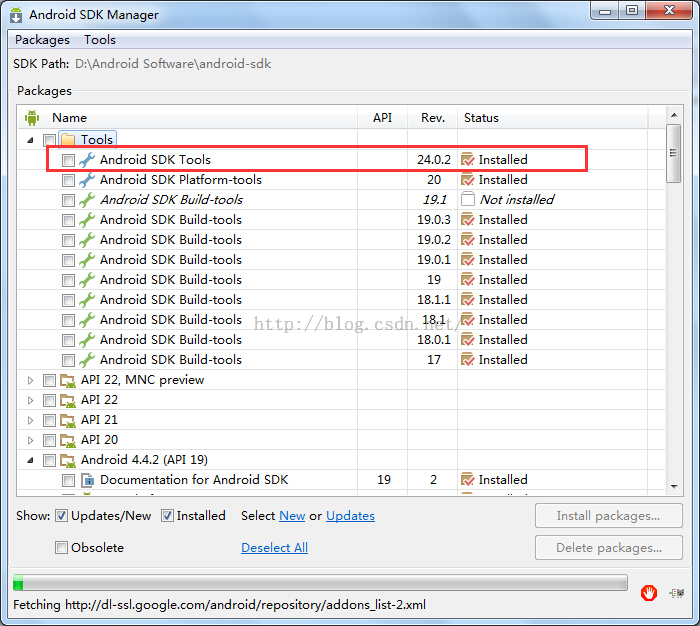Enable the Obsolete checkbox
This screenshot has height=626, width=700.
tap(61, 547)
